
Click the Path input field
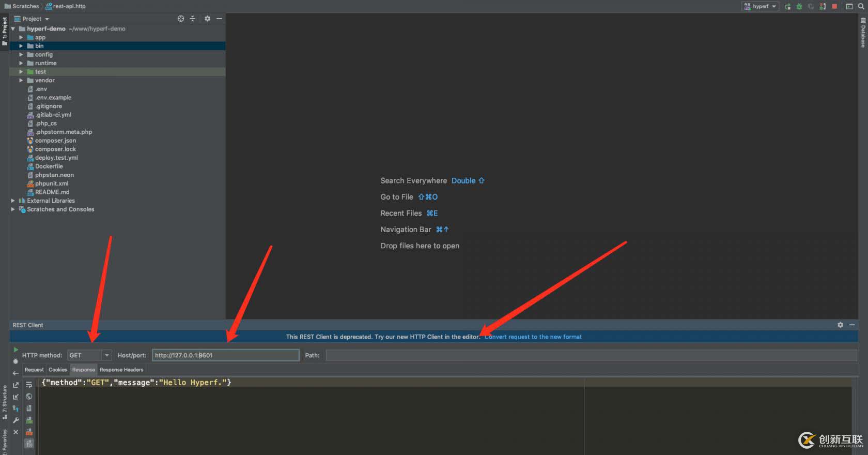click(591, 355)
